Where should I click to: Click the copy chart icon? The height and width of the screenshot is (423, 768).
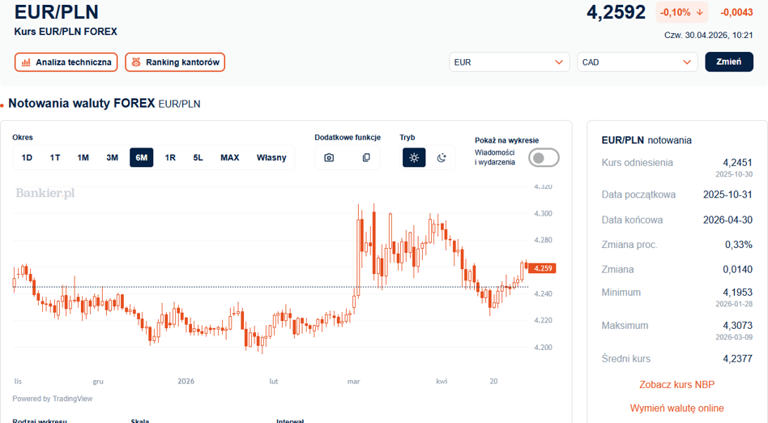(x=366, y=157)
